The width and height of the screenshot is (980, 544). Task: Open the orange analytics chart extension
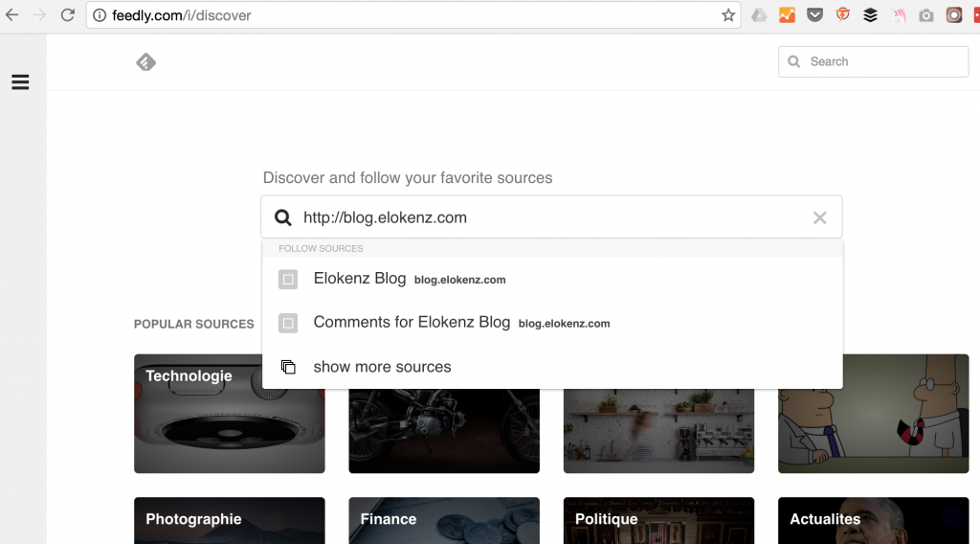[787, 15]
